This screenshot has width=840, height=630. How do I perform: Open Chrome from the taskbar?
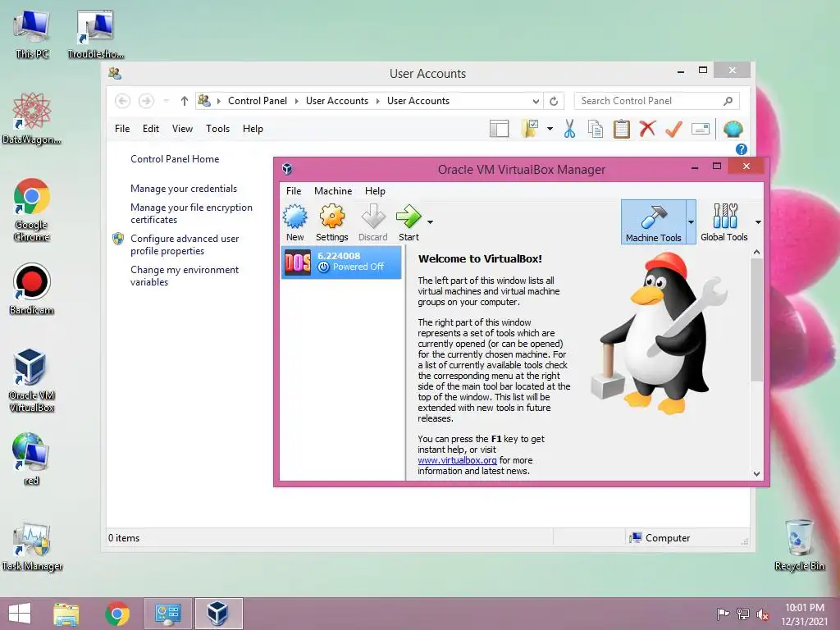tap(116, 614)
